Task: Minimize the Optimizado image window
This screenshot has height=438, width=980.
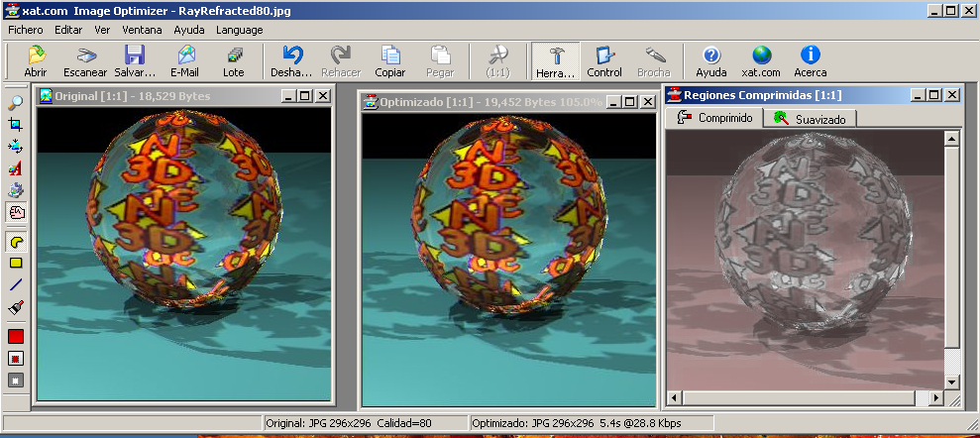Action: [x=613, y=102]
